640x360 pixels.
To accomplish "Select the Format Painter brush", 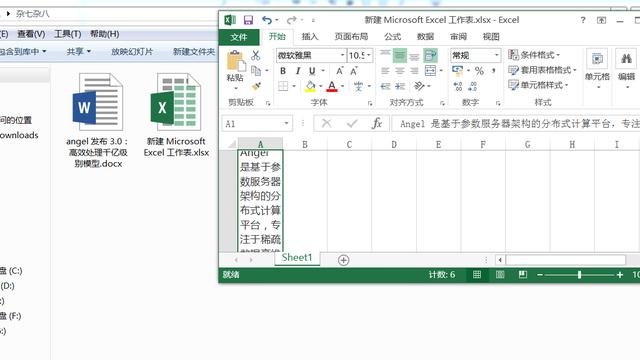I will pos(256,86).
